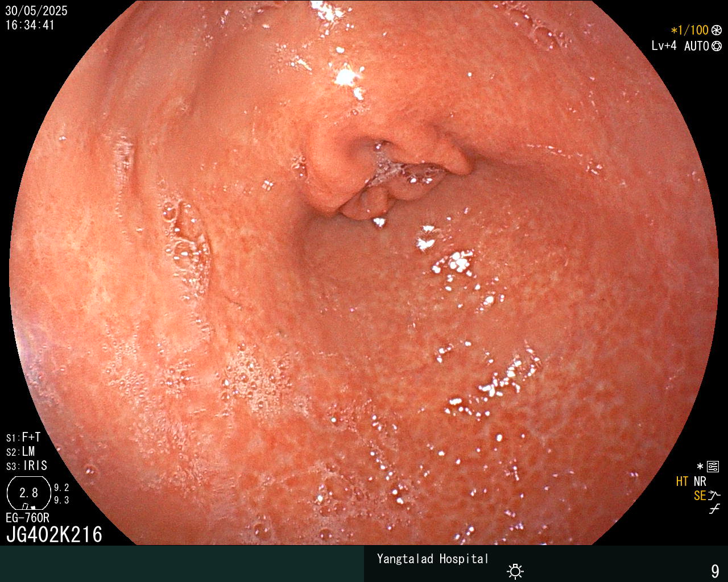
Task: Click the image counter number 9
Action: 715,571
